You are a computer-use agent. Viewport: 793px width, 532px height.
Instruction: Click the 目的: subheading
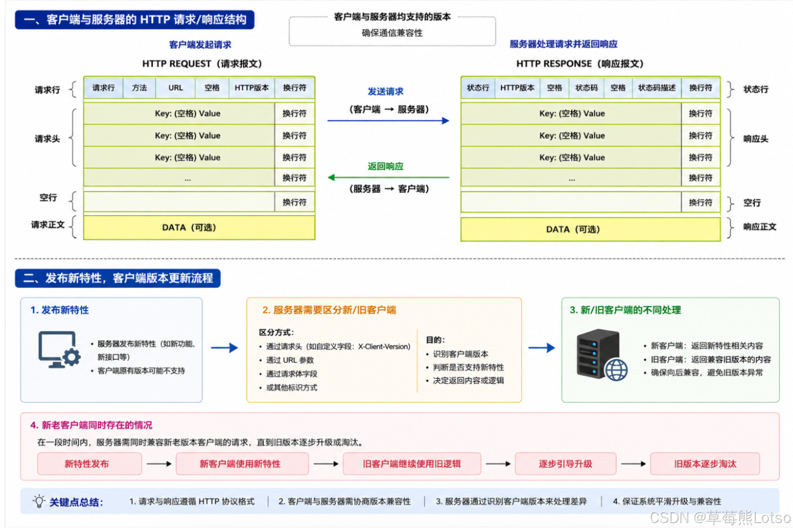[x=435, y=340]
